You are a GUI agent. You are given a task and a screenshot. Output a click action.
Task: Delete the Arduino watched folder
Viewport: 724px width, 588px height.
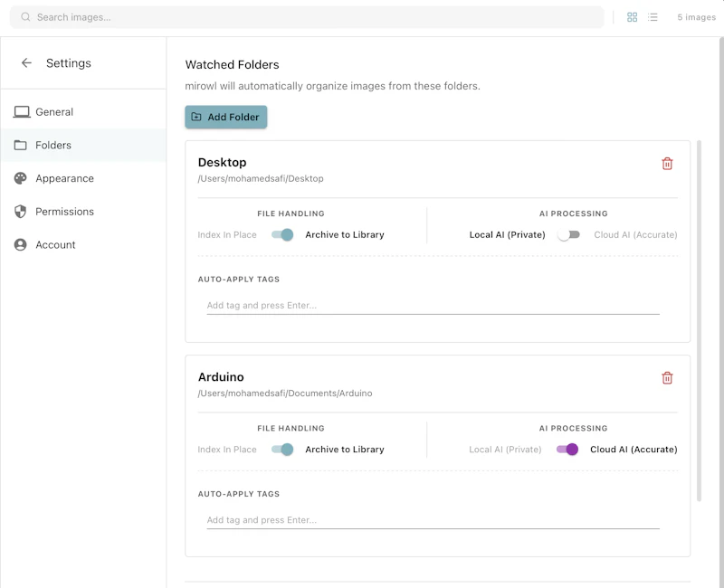[x=667, y=378]
